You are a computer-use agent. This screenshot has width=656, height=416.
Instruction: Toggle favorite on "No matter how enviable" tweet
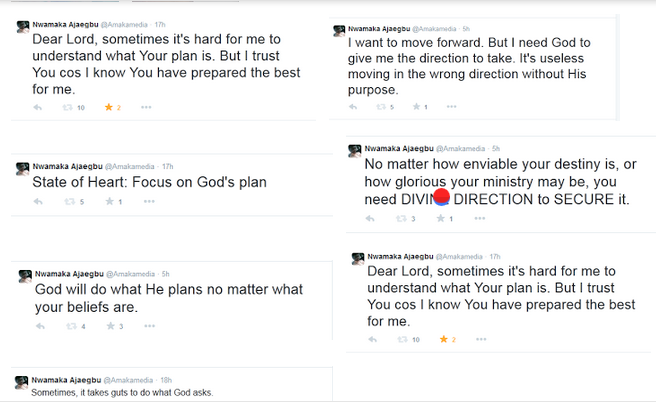point(439,219)
